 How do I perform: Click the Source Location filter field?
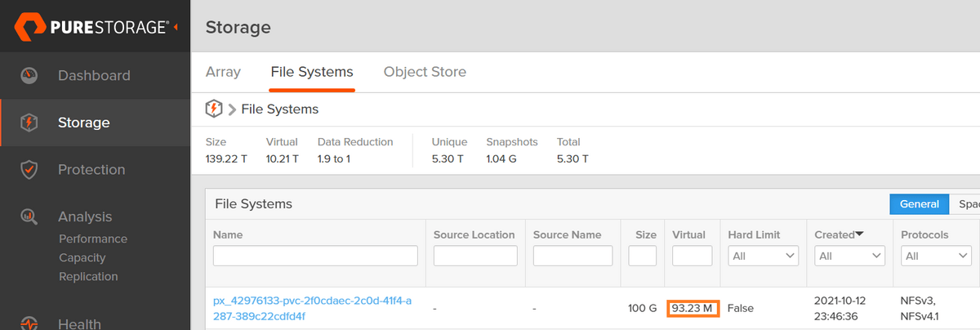click(475, 256)
